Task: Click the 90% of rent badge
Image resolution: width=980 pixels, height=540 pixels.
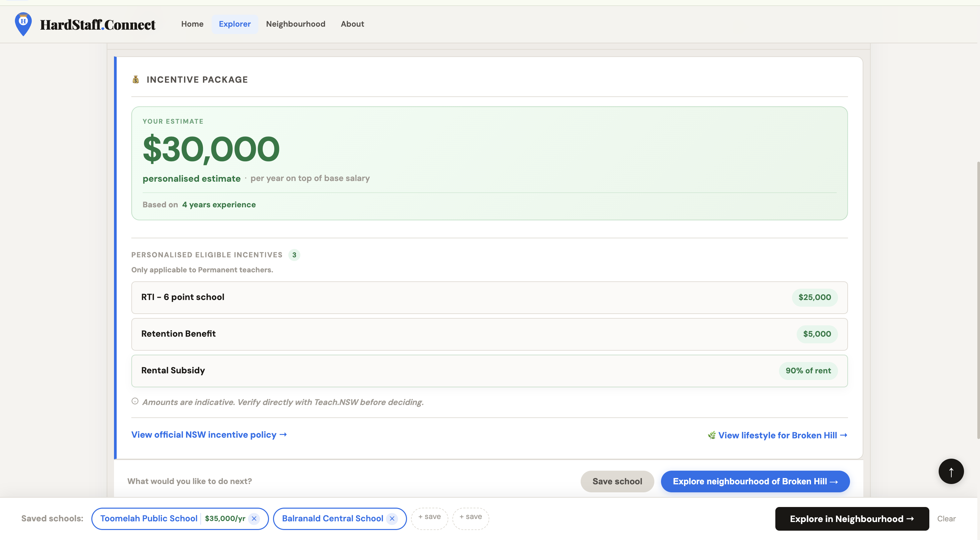Action: pyautogui.click(x=808, y=371)
